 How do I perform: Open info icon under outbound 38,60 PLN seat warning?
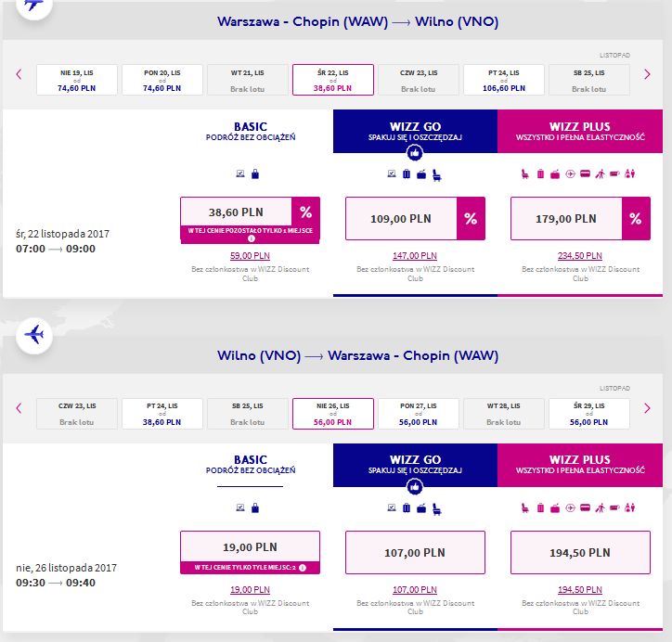[x=252, y=238]
